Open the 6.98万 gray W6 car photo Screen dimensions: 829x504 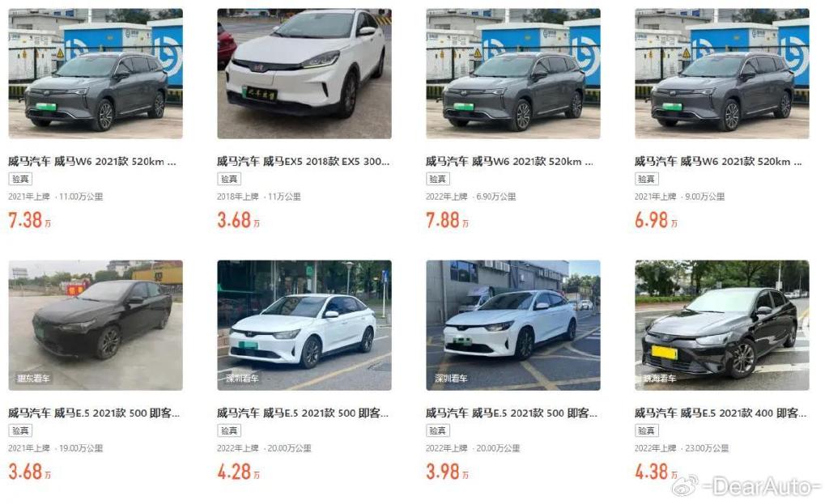pyautogui.click(x=722, y=74)
